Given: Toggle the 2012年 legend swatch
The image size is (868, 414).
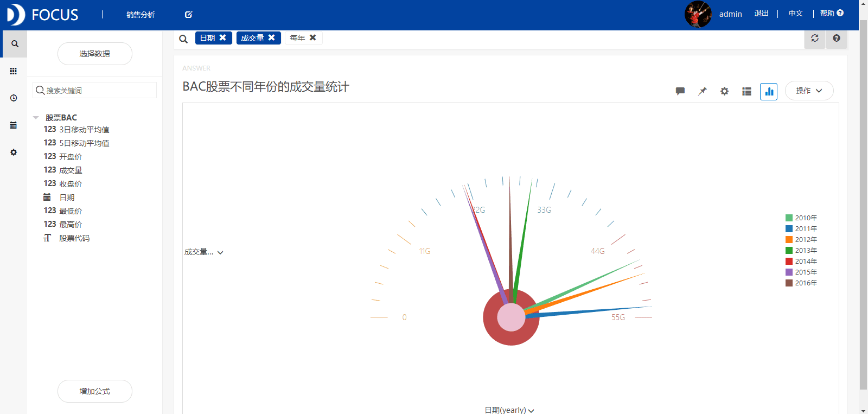Looking at the screenshot, I should pyautogui.click(x=789, y=239).
